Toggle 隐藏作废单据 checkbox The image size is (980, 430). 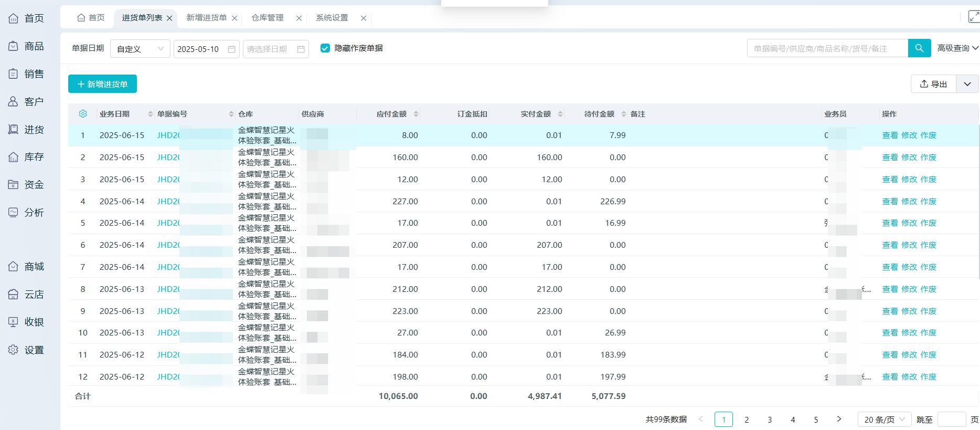tap(325, 48)
